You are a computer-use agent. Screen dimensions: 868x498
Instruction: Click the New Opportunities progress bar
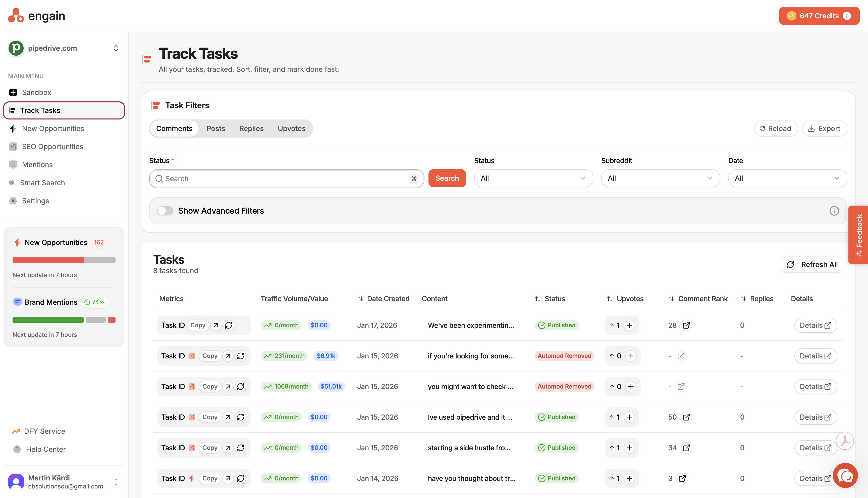[64, 260]
